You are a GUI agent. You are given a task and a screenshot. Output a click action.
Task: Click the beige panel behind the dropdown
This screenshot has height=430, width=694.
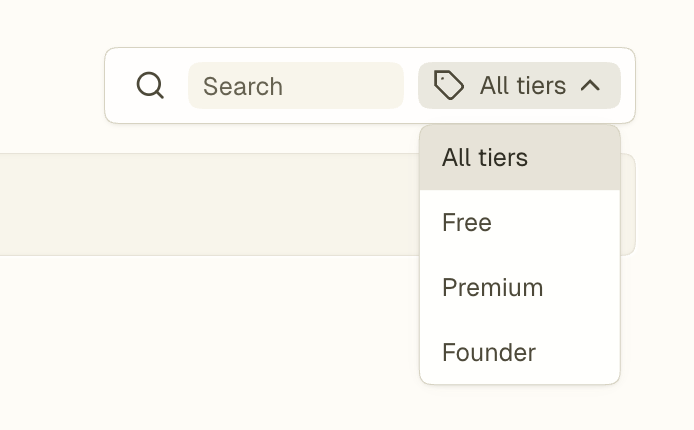click(200, 204)
